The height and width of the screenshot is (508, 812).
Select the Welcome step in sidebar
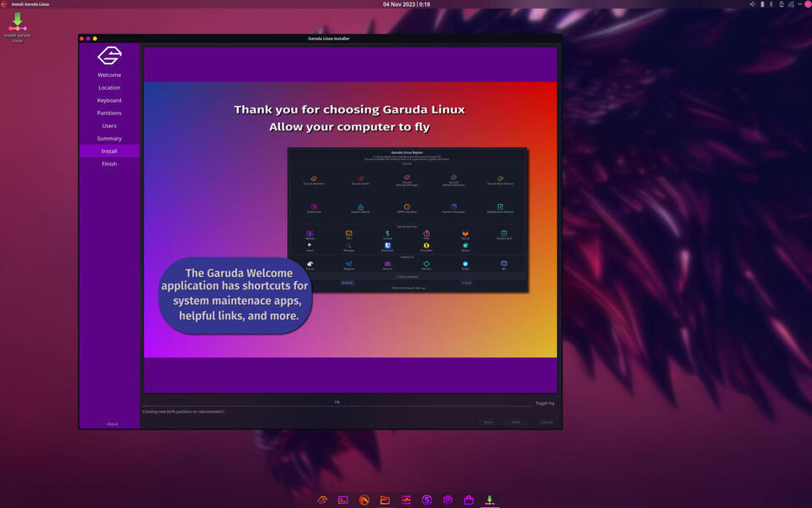109,75
